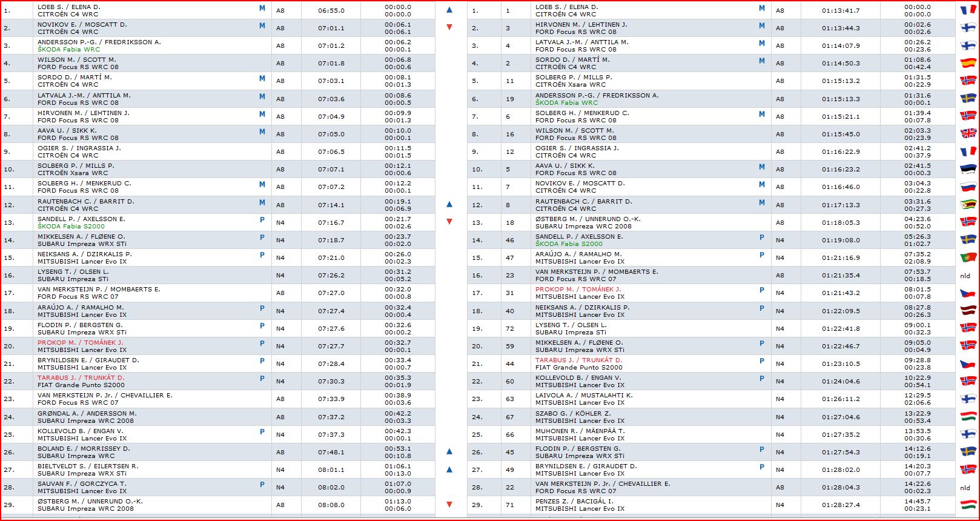This screenshot has height=521, width=980.
Task: Open the red Tarabus / Trunkát link at 07:30.3
Action: click(81, 377)
